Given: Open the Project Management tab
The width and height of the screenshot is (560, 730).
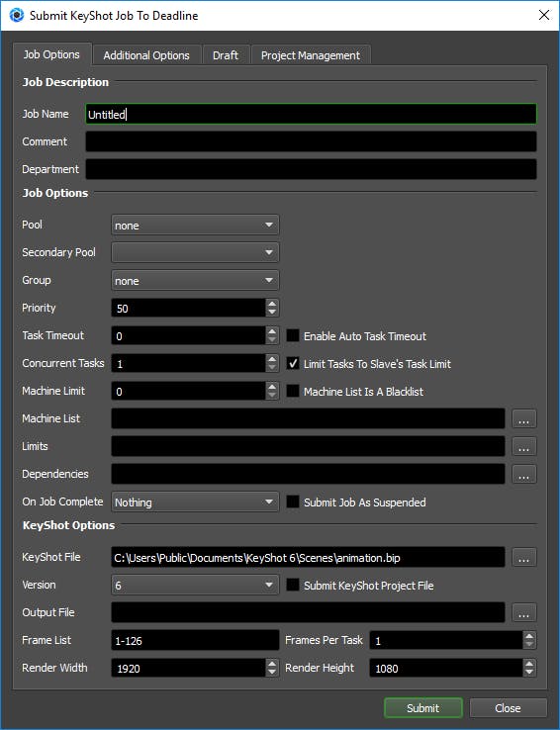Looking at the screenshot, I should point(311,55).
